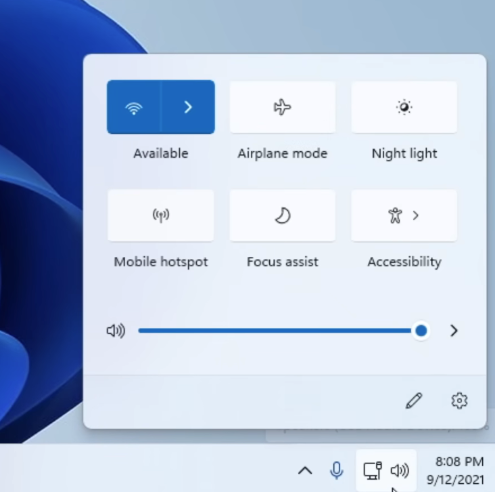Expand Accessibility options chevron
495x492 pixels.
pos(416,216)
